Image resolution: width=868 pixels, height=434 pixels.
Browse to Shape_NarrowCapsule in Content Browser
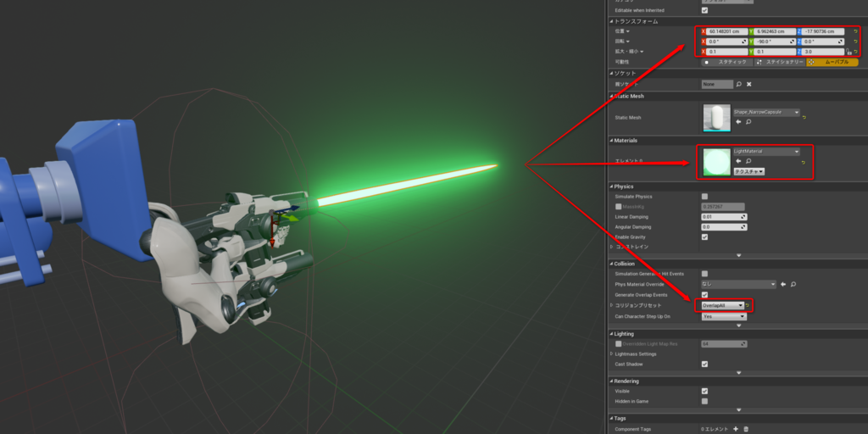pos(748,121)
